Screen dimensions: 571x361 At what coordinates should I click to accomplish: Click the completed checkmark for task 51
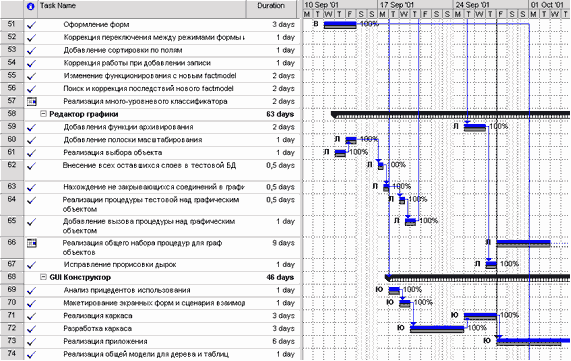click(31, 25)
